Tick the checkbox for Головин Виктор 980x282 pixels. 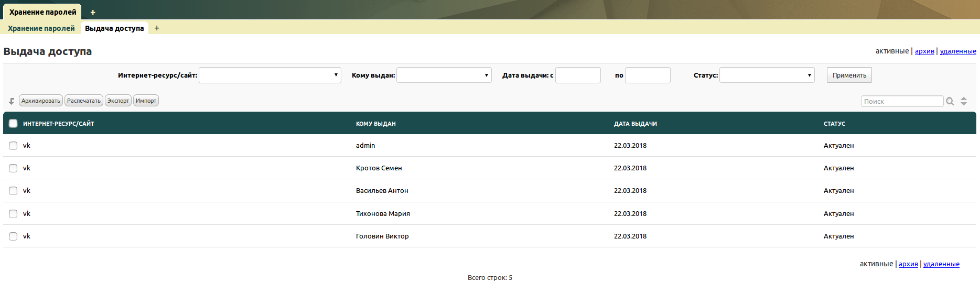pos(13,236)
